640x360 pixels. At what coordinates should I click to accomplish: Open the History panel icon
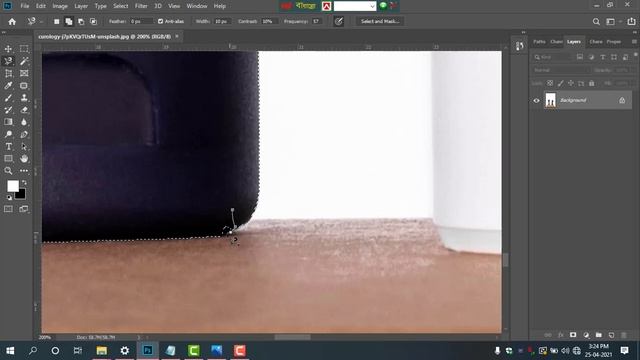(x=520, y=46)
